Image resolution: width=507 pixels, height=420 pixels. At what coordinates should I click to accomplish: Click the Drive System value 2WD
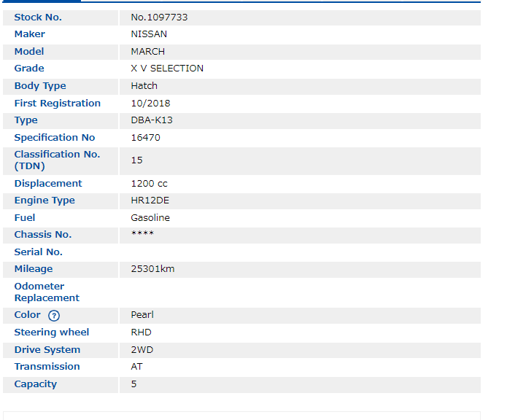tap(142, 350)
